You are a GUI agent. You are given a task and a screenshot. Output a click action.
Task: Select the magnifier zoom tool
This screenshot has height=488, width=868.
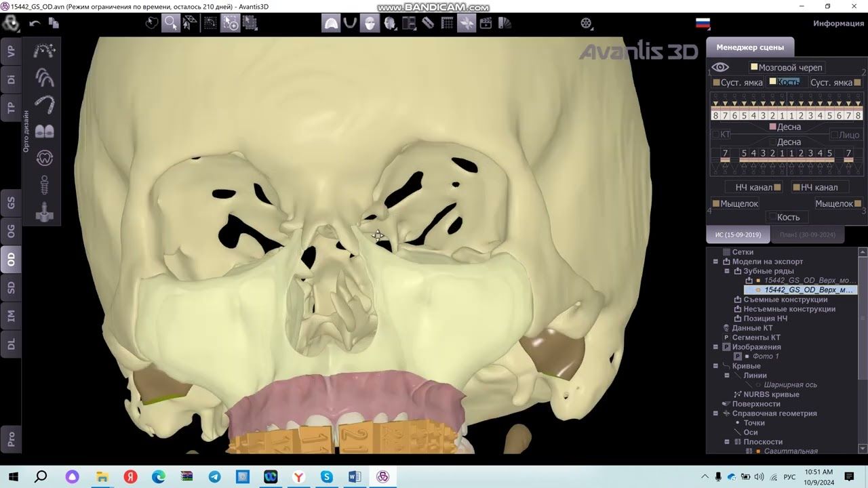pos(171,23)
